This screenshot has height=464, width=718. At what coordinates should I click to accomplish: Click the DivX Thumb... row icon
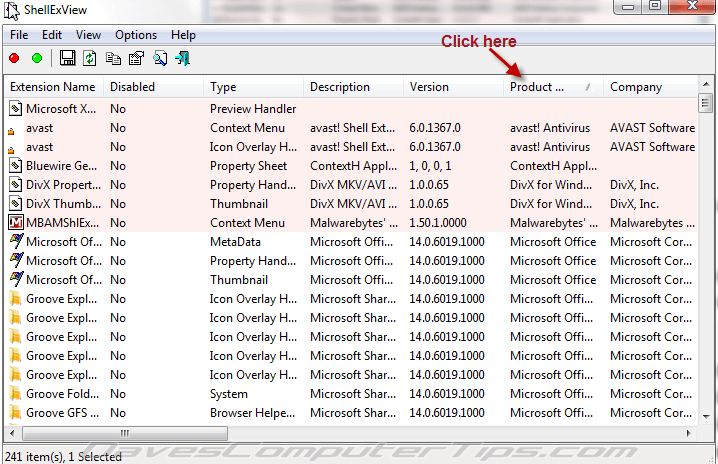point(16,203)
